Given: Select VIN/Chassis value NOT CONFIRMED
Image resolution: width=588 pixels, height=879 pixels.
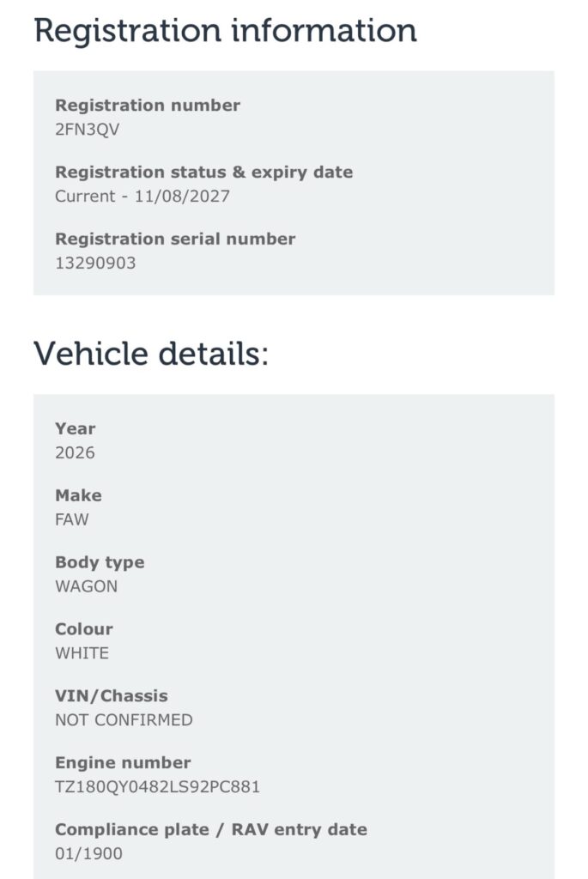Looking at the screenshot, I should (x=124, y=720).
